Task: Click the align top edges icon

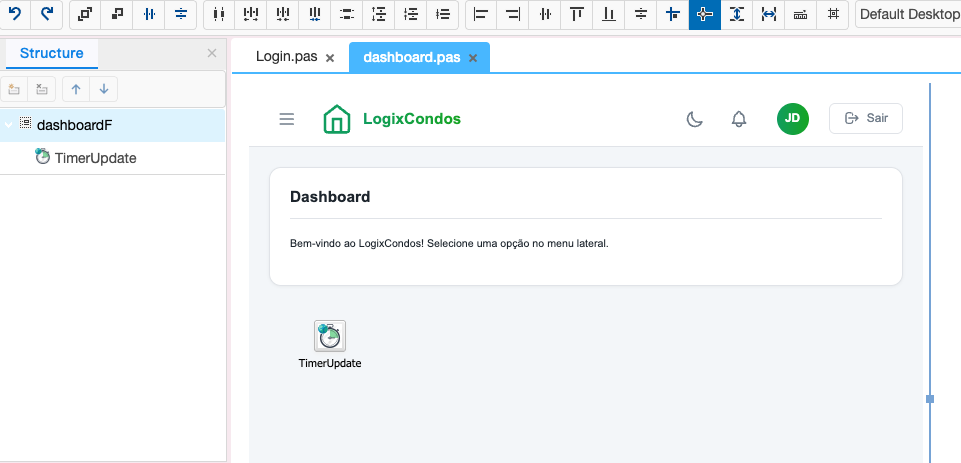Action: click(576, 14)
